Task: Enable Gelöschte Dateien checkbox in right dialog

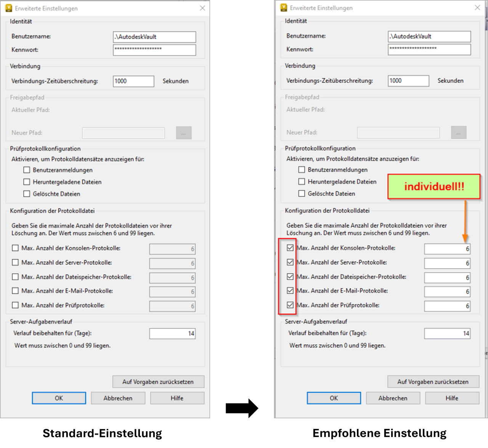Action: pos(302,193)
